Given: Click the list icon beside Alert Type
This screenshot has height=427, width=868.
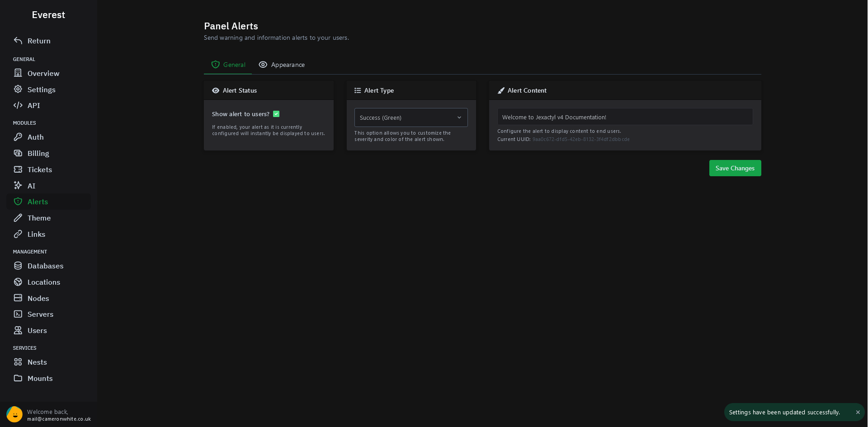Looking at the screenshot, I should click(358, 90).
